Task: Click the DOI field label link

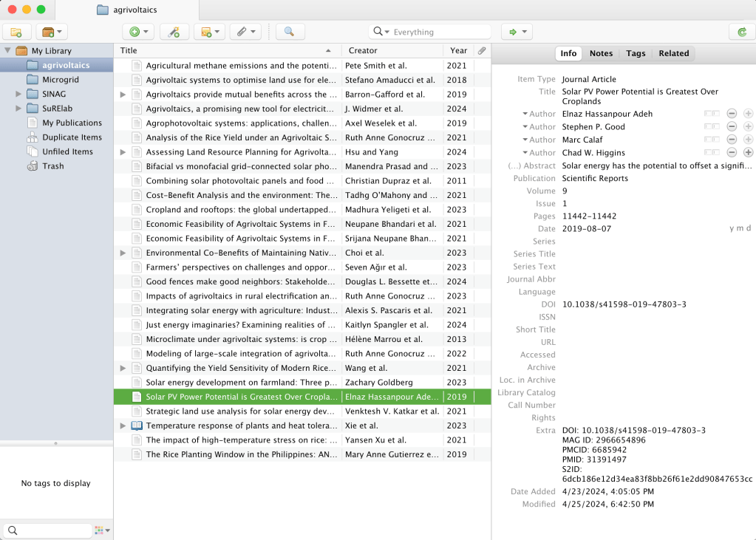Action: 548,304
